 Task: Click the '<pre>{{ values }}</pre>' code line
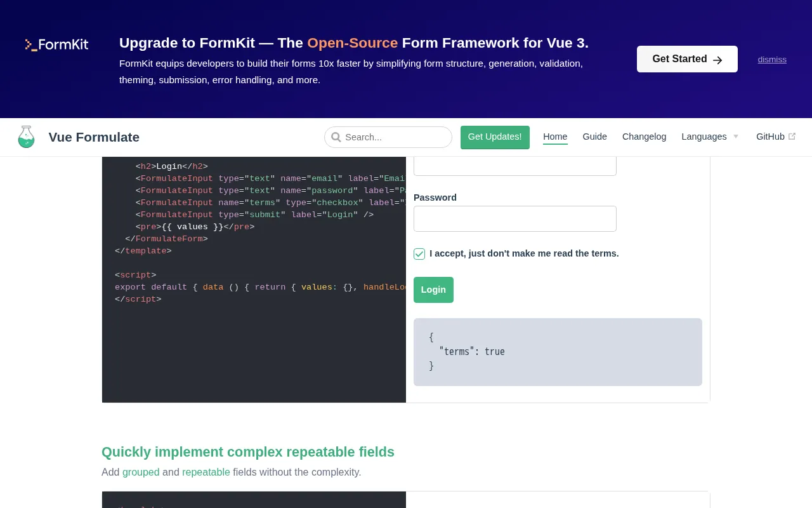click(x=195, y=227)
